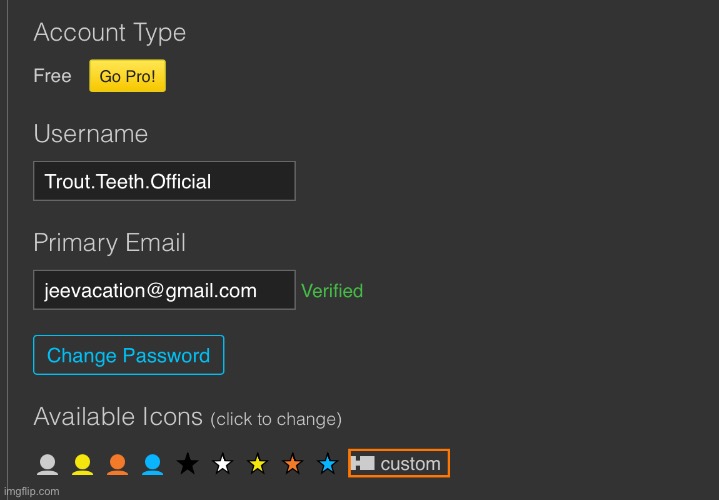The width and height of the screenshot is (719, 500).
Task: Pick the orange person user icon
Action: click(117, 464)
